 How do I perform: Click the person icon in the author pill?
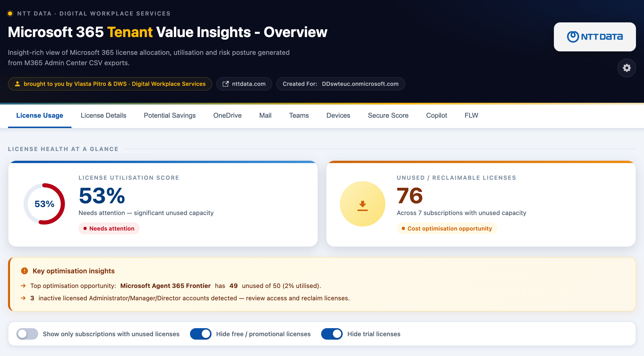(18, 84)
